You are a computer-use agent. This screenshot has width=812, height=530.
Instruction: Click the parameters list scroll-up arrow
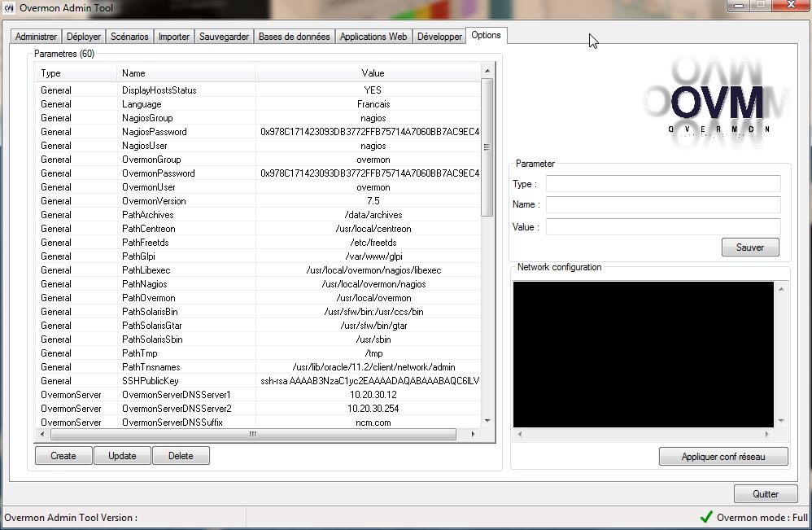coord(487,71)
